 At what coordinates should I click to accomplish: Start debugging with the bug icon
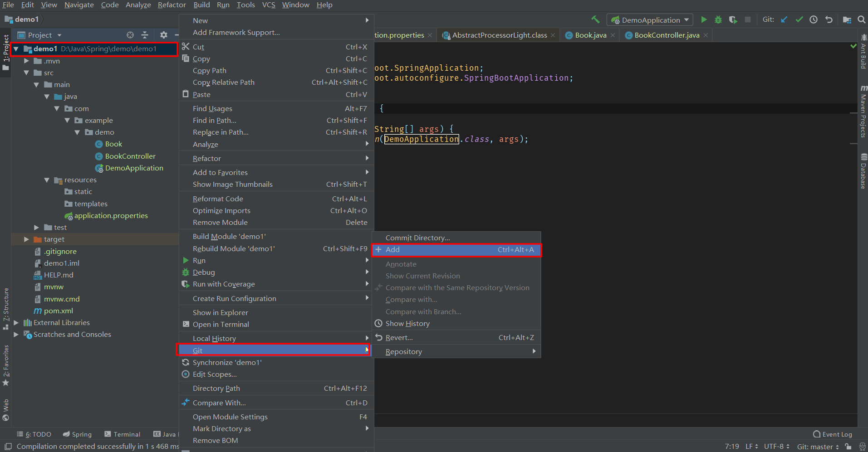pyautogui.click(x=718, y=19)
